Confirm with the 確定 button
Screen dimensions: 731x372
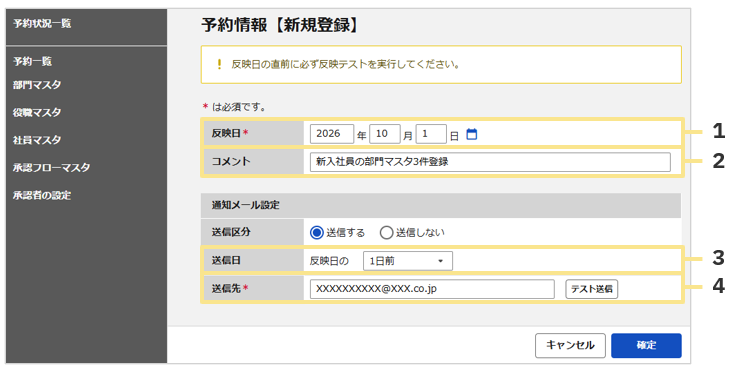646,345
